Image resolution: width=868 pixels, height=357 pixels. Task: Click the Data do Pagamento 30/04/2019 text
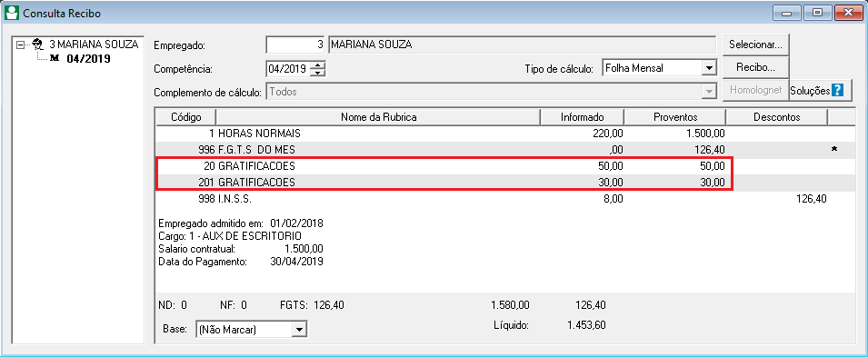[x=241, y=261]
